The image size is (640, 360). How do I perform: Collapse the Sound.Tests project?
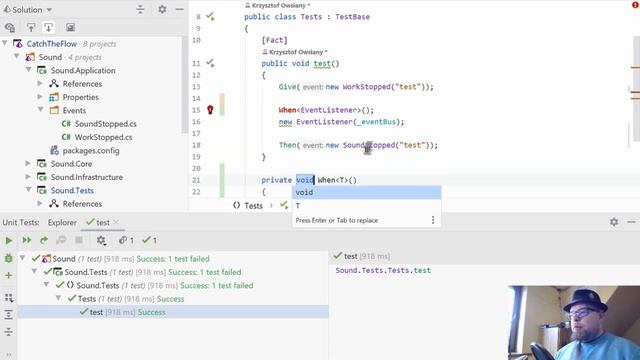pos(29,190)
